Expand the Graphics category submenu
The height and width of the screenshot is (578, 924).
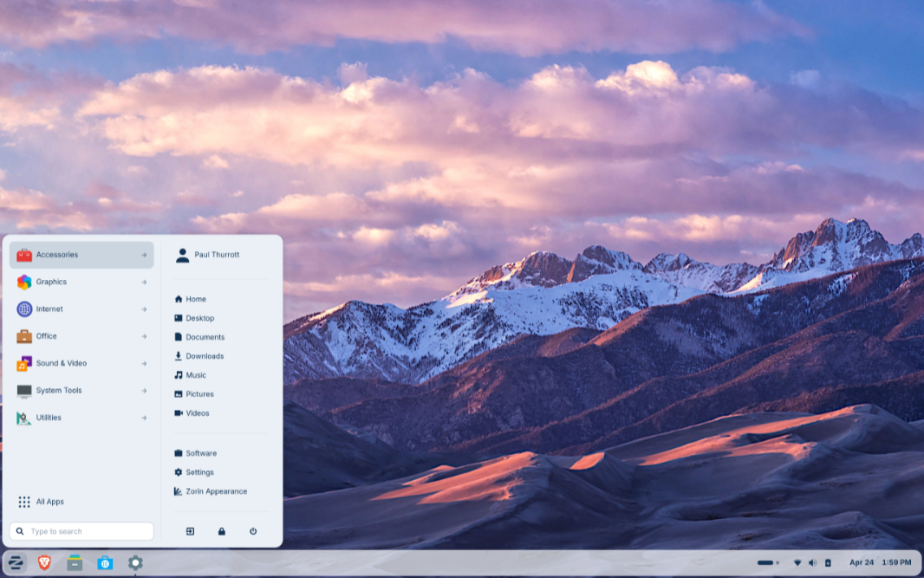pos(81,282)
